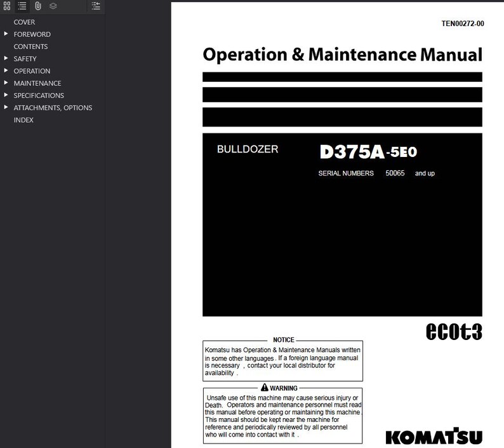The width and height of the screenshot is (504, 448).
Task: Click the WARNING heading with triangle
Action: point(279,388)
